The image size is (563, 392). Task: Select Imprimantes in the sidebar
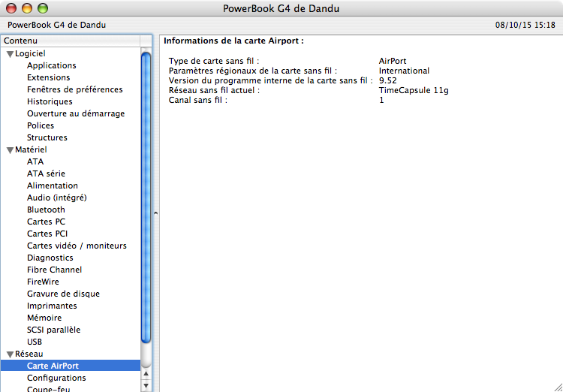coord(52,306)
